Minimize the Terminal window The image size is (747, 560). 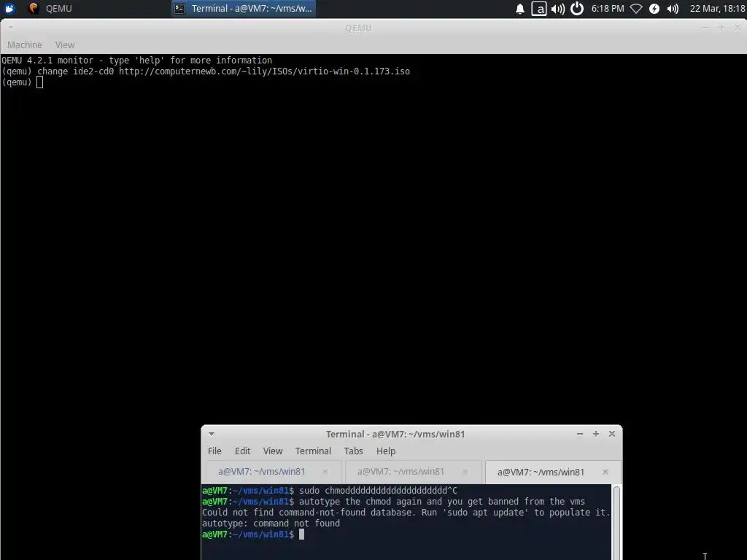coord(580,434)
